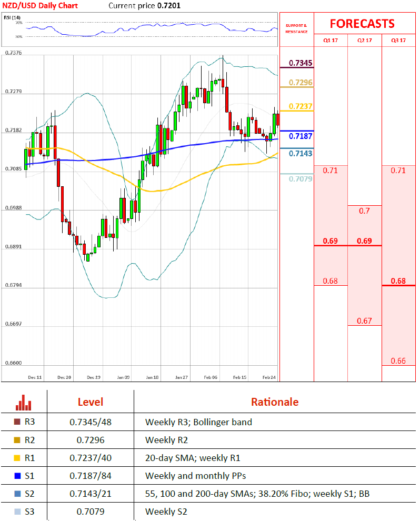Click the Q2 17 forecast value 0.7
This screenshot has width=420, height=521.
point(365,211)
